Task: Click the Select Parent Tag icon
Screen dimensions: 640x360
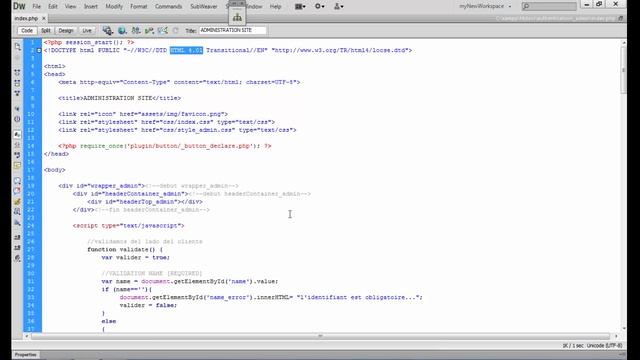Action: (17, 109)
